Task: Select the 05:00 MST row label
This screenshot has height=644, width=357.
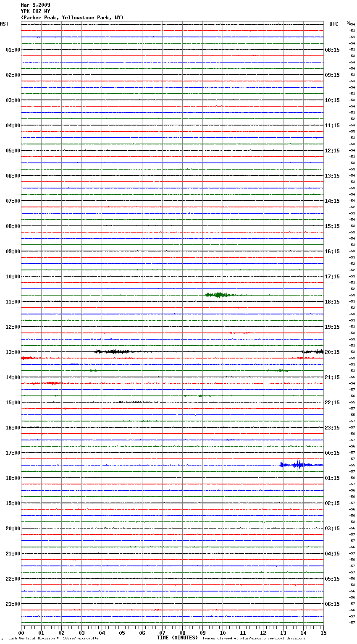Action: (13, 151)
